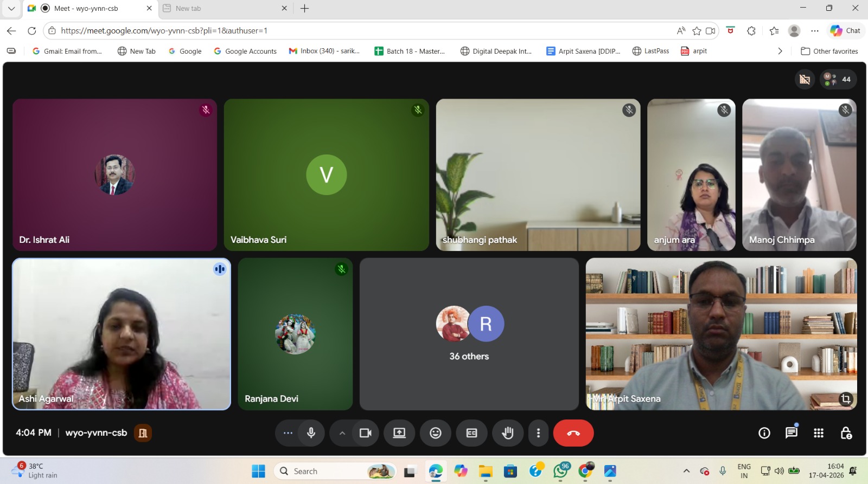
Task: Click the red leave call button
Action: tap(573, 433)
